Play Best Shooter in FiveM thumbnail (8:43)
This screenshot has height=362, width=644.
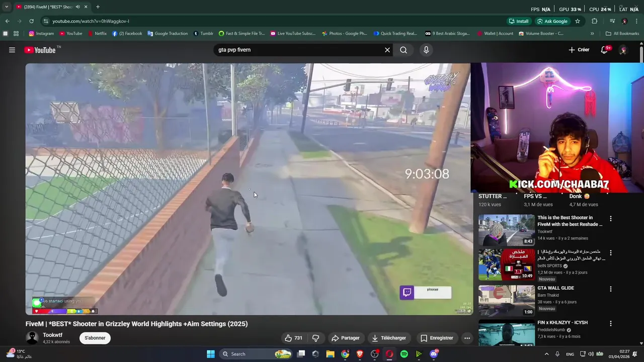(x=506, y=230)
